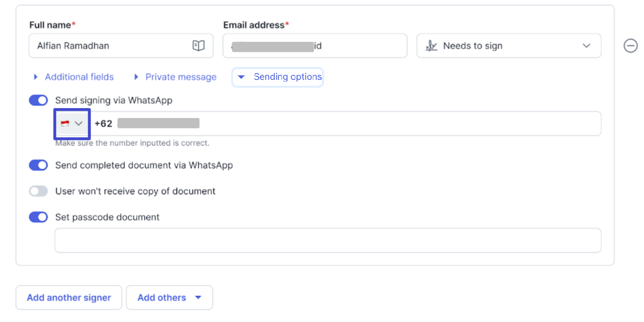Click the down triangle beside Sending options

242,77
